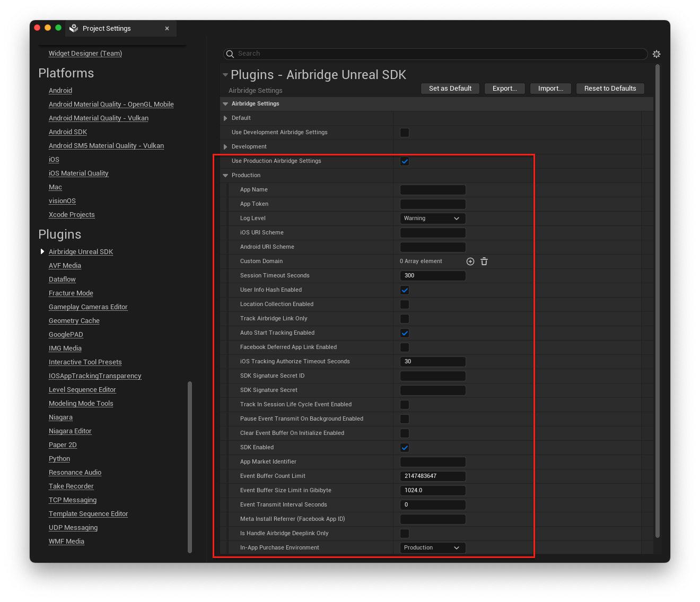Edit iOS Tracking Authorize Timeout Seconds value
Image resolution: width=700 pixels, height=602 pixels.
[433, 362]
